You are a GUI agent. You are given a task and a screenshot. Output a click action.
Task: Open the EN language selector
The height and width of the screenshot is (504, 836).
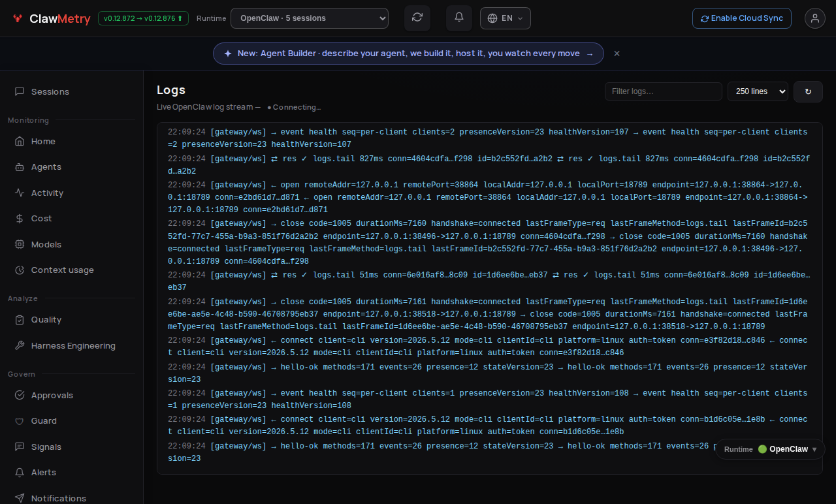pos(506,18)
